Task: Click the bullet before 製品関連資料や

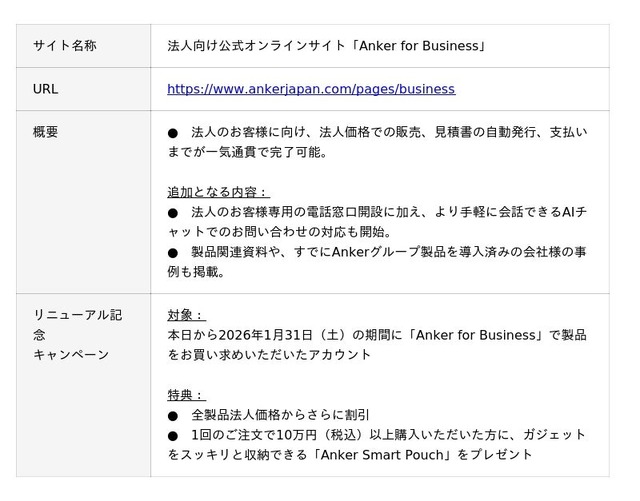Action: coord(173,252)
